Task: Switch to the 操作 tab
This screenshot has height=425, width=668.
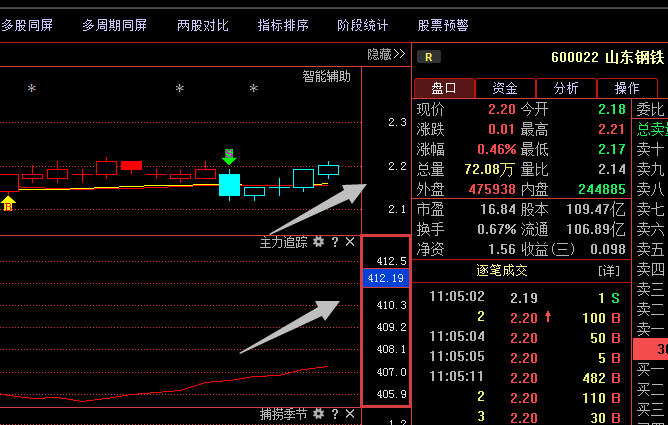Action: click(627, 88)
